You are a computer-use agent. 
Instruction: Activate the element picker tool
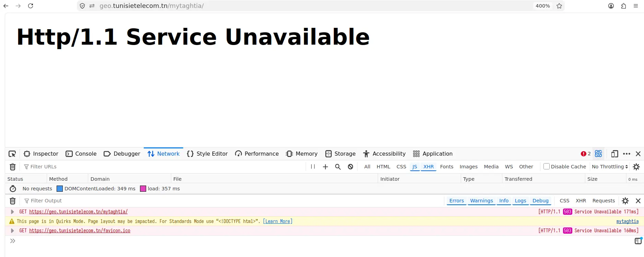pyautogui.click(x=12, y=154)
